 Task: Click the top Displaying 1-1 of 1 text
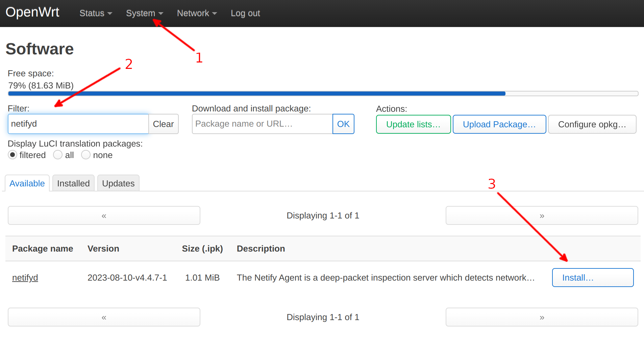[x=323, y=215]
